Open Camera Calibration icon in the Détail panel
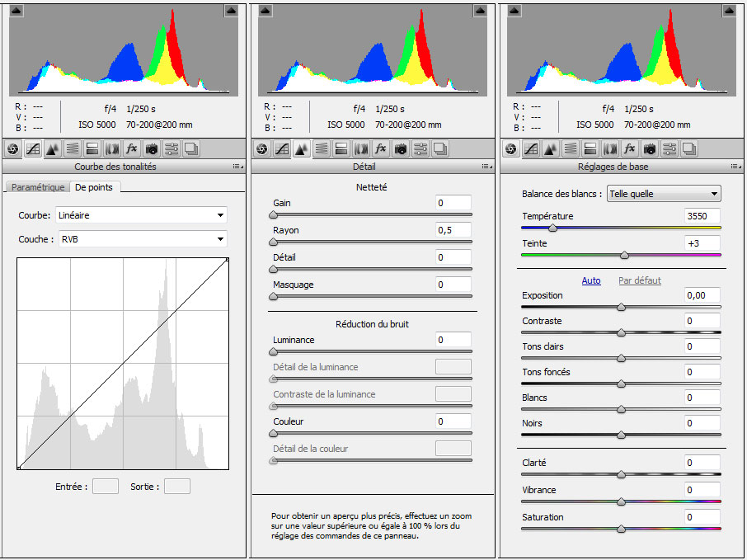 [401, 149]
